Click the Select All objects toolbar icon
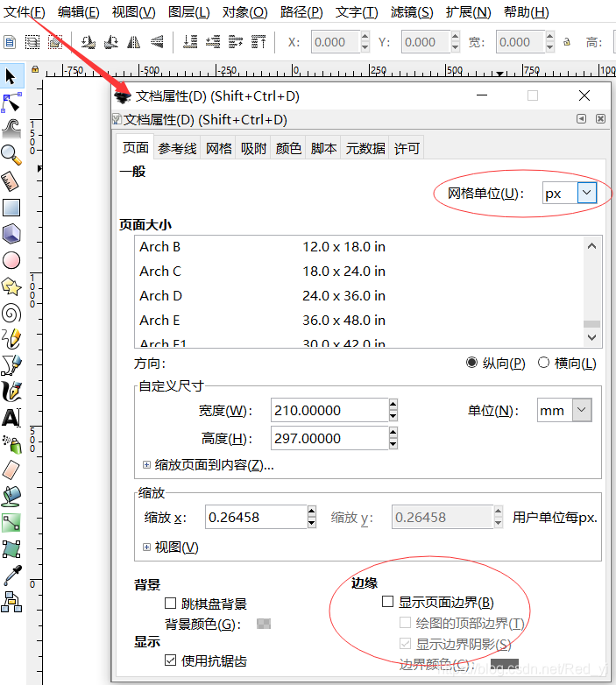The width and height of the screenshot is (616, 685). point(10,42)
